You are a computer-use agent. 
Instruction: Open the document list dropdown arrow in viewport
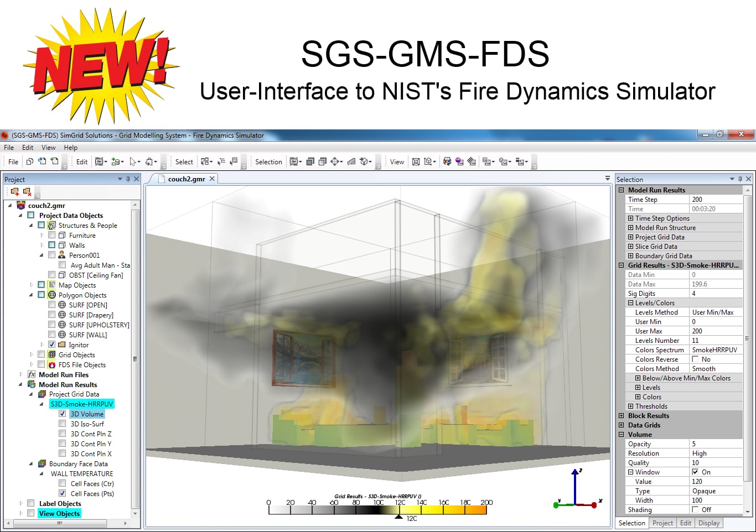pos(607,179)
